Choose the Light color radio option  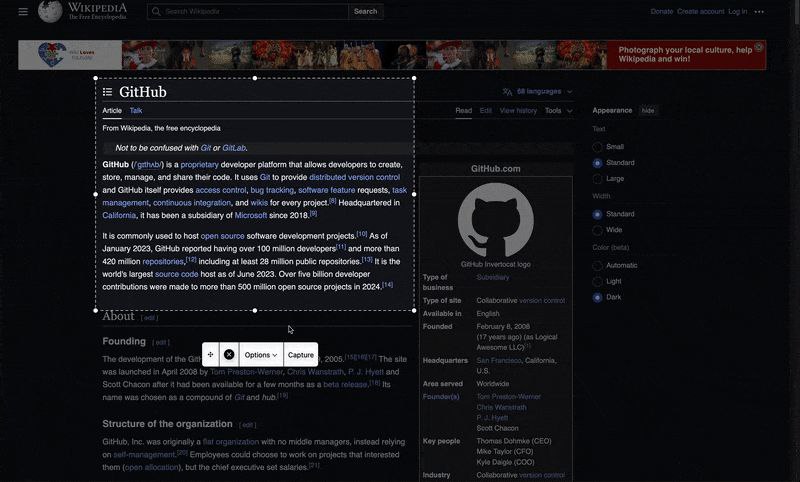tap(598, 281)
